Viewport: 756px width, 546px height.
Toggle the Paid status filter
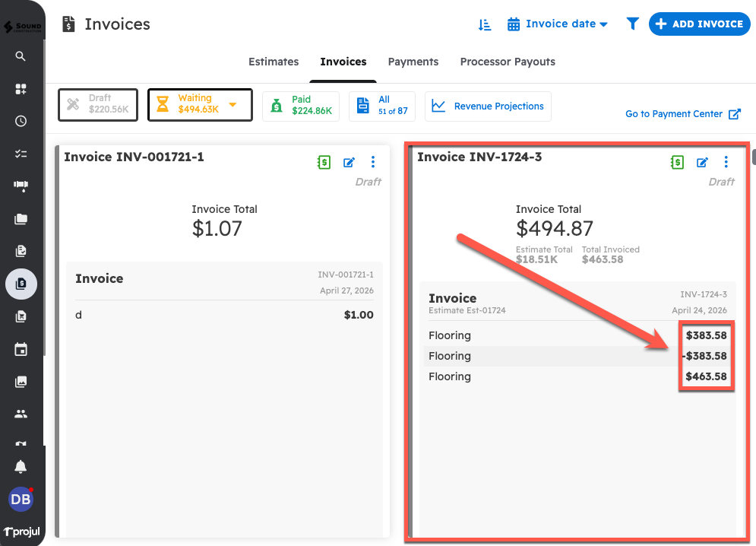click(301, 106)
